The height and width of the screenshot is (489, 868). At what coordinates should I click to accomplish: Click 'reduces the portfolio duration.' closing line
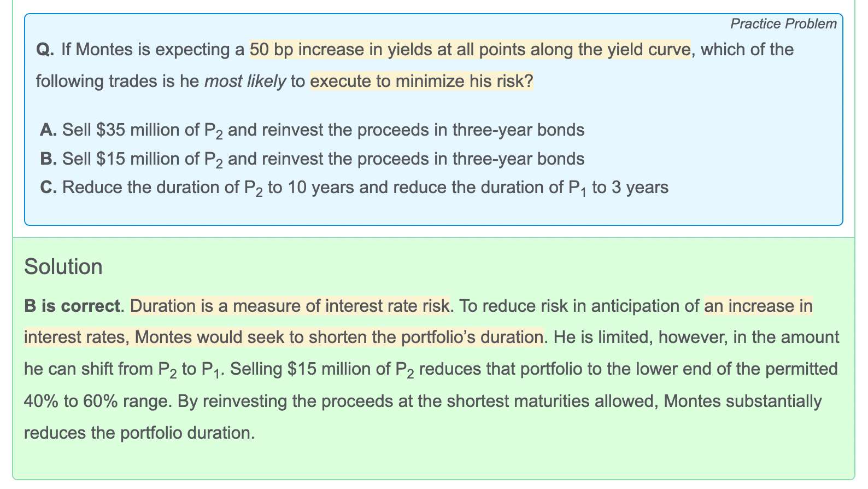point(139,433)
